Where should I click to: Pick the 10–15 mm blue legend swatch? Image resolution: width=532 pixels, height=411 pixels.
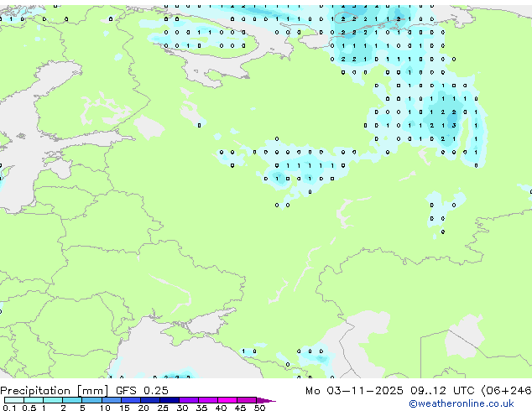(x=111, y=400)
